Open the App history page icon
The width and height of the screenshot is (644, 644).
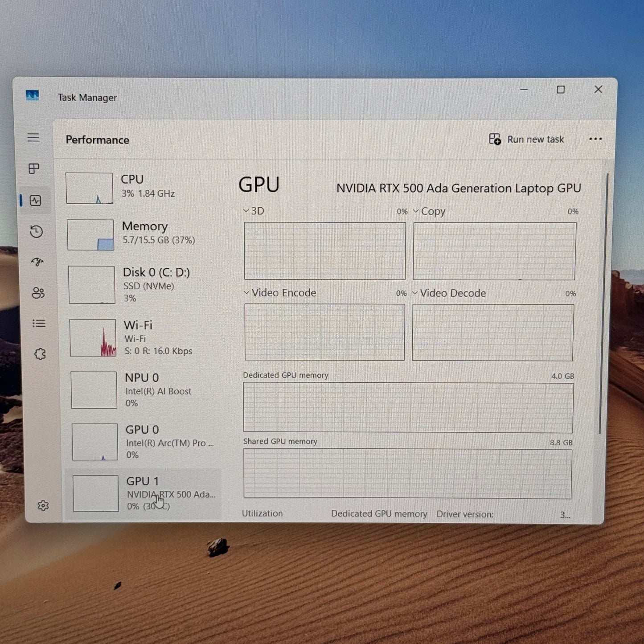(x=36, y=231)
